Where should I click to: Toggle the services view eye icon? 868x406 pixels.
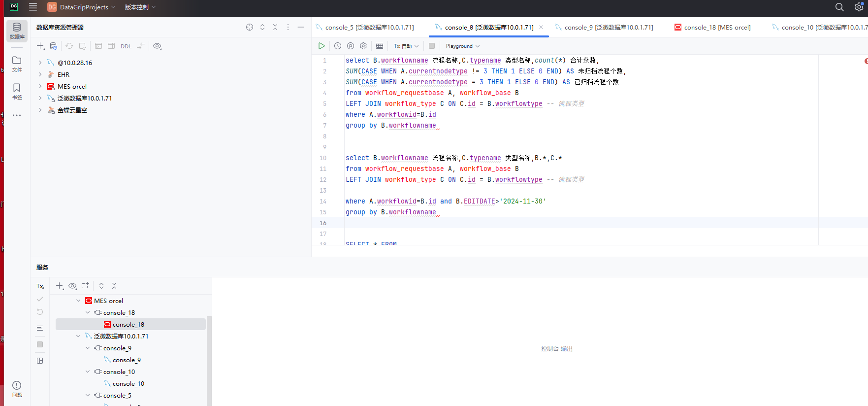pos(72,286)
